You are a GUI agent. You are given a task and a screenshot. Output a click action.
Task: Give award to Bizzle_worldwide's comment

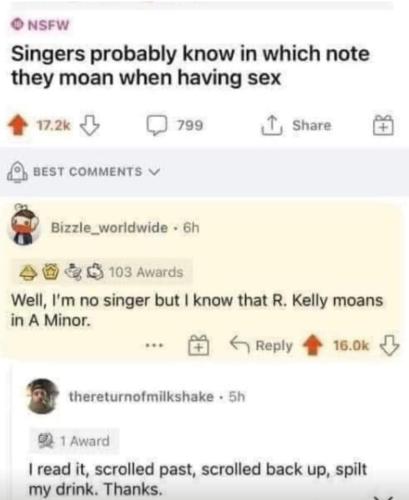point(199,345)
